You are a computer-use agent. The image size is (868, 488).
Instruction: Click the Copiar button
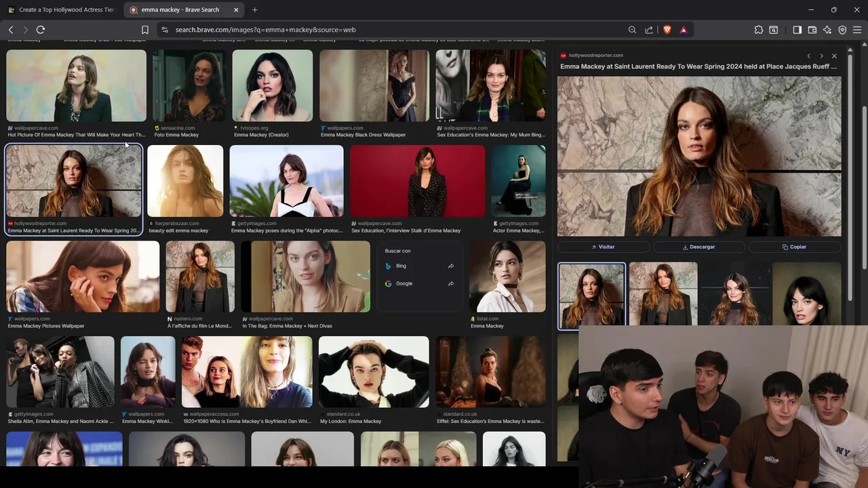coord(795,247)
